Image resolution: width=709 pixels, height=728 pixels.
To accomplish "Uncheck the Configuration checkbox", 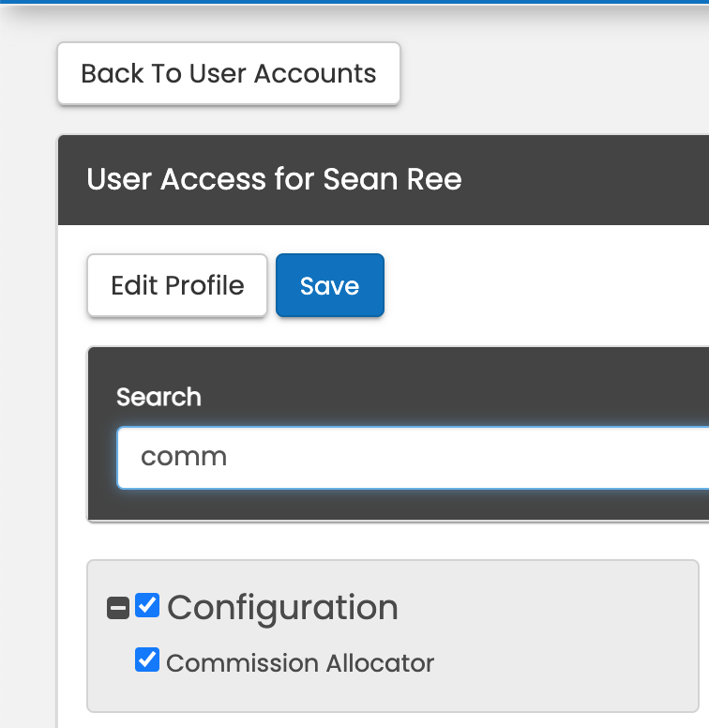I will click(x=146, y=606).
